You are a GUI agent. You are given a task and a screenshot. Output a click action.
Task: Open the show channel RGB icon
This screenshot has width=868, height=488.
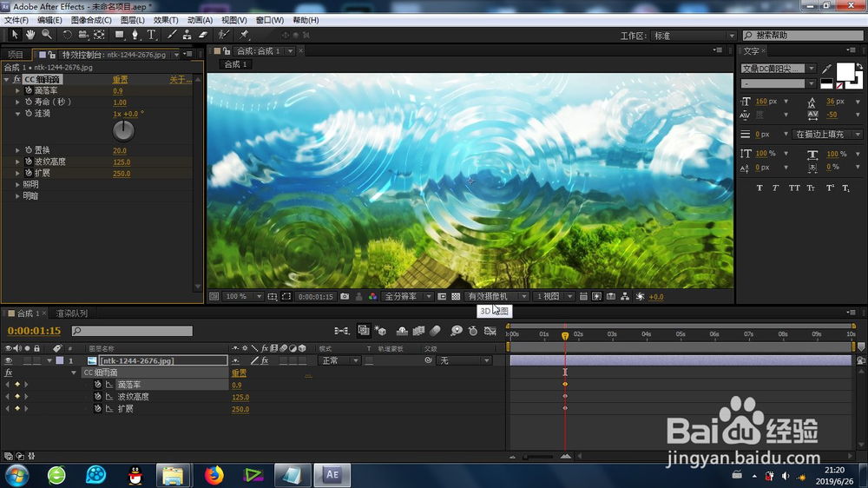coord(372,296)
